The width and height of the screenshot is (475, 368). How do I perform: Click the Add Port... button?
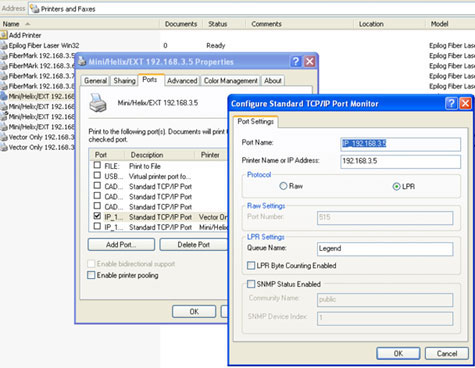coord(121,245)
